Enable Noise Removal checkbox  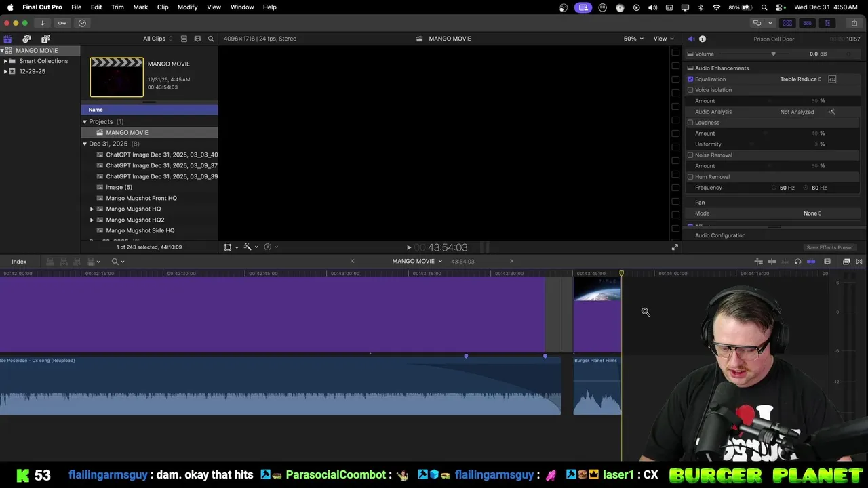(690, 155)
